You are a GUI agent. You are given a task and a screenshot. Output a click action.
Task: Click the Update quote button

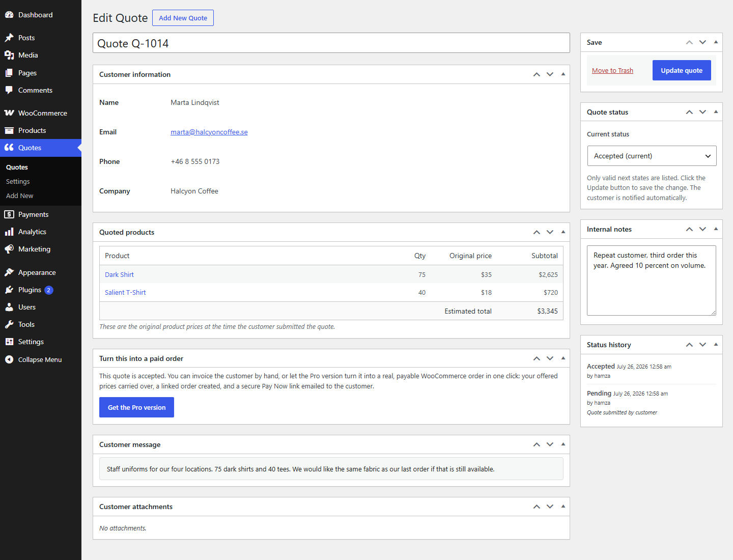pos(682,70)
